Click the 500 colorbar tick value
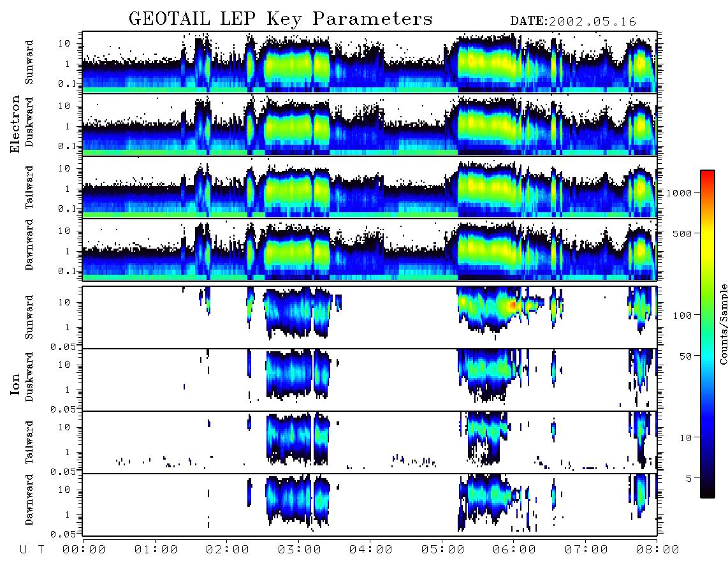Screen dimensions: 728x561 coord(683,234)
